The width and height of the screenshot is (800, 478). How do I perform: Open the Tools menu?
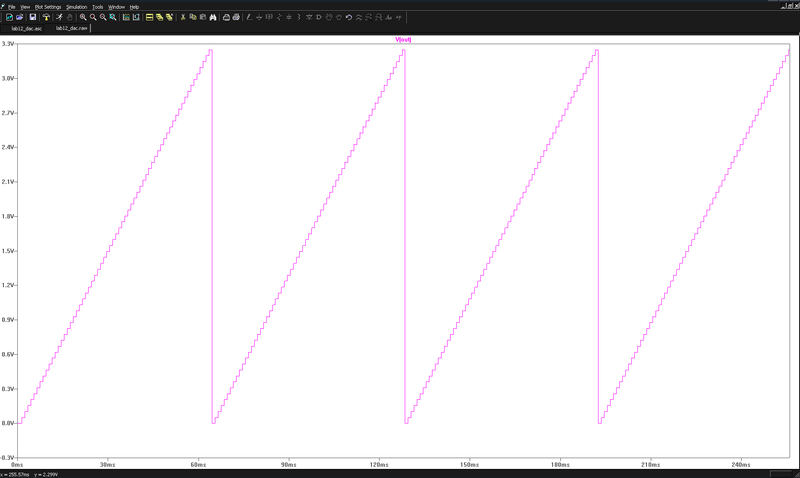(x=97, y=7)
